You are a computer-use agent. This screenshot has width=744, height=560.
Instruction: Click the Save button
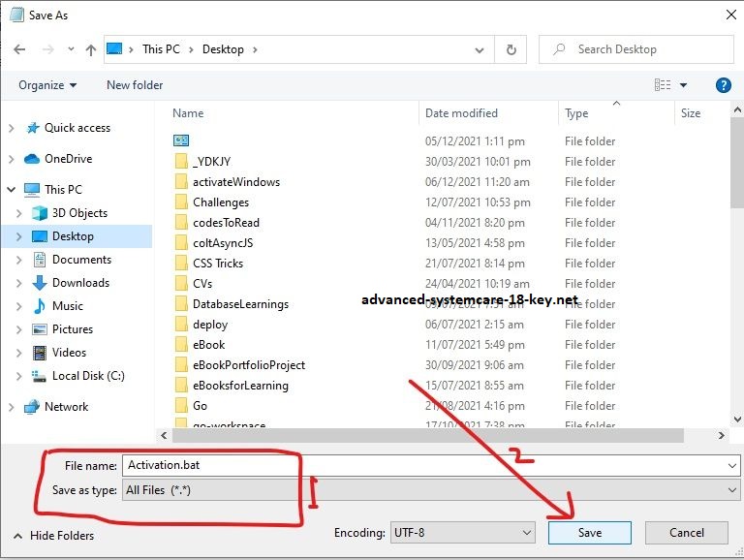pyautogui.click(x=589, y=533)
